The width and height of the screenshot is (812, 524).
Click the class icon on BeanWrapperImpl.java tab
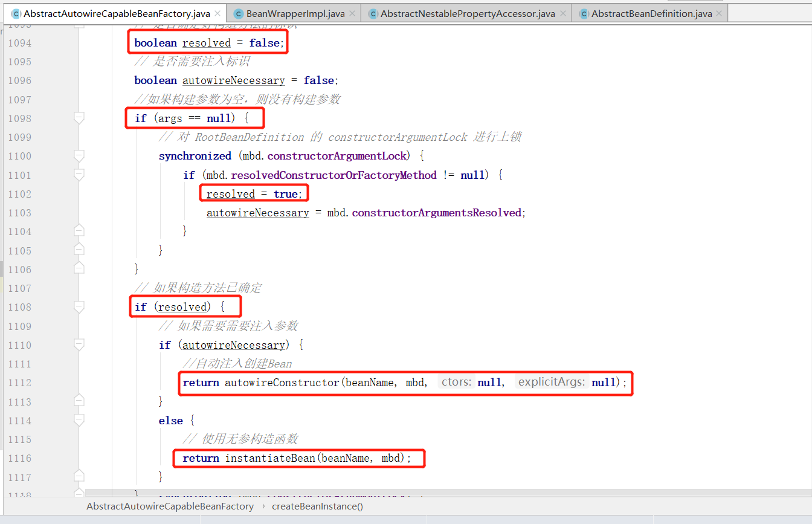239,13
